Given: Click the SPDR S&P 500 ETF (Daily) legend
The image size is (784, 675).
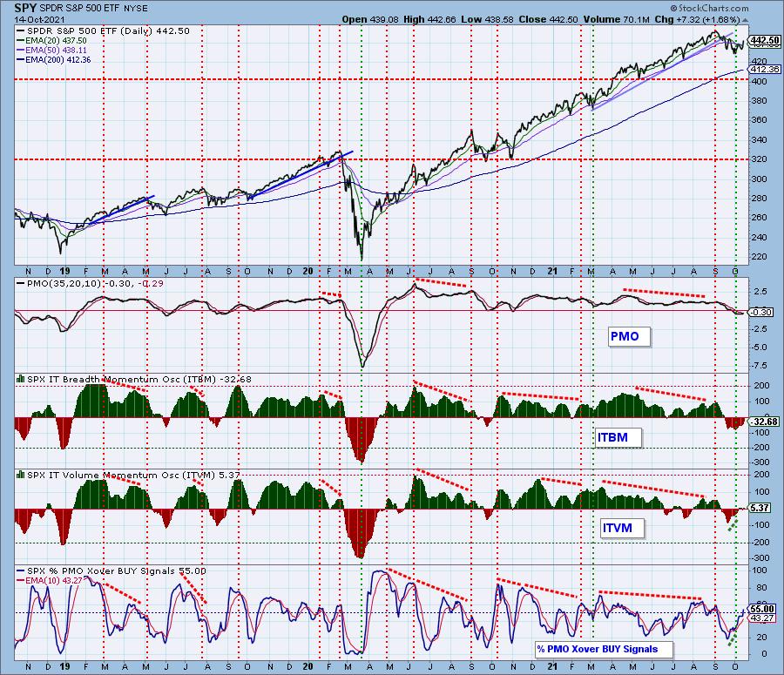Looking at the screenshot, I should (x=103, y=31).
